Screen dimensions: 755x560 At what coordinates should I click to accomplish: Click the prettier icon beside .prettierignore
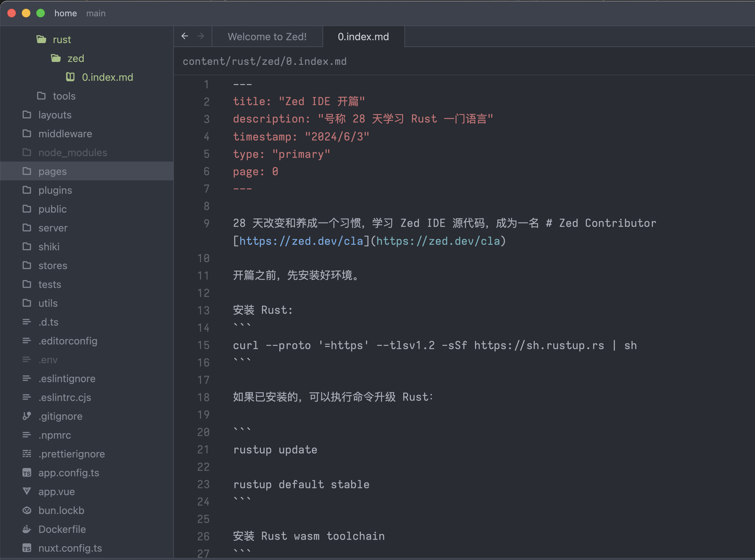pos(27,454)
